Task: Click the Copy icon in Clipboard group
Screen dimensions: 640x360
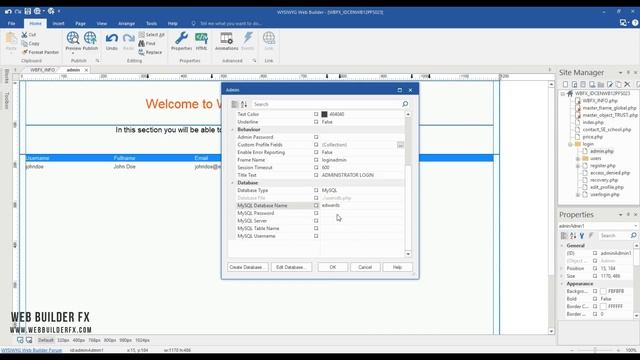Action: click(25, 43)
